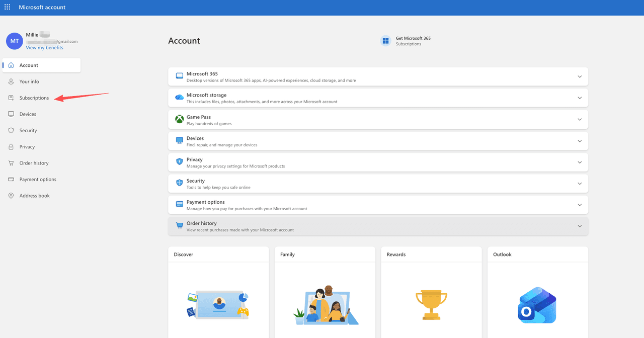Viewport: 644px width, 338px height.
Task: Click the Get Microsoft 365 icon
Action: 386,41
